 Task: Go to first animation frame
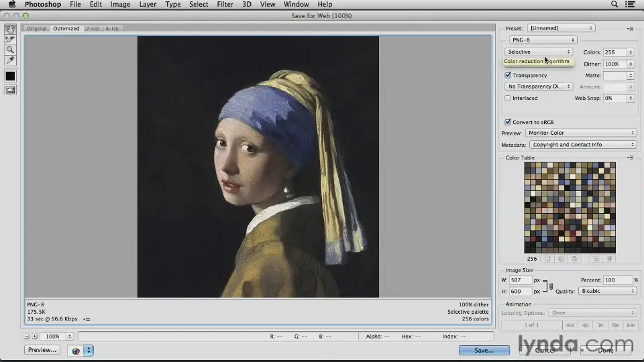click(570, 325)
